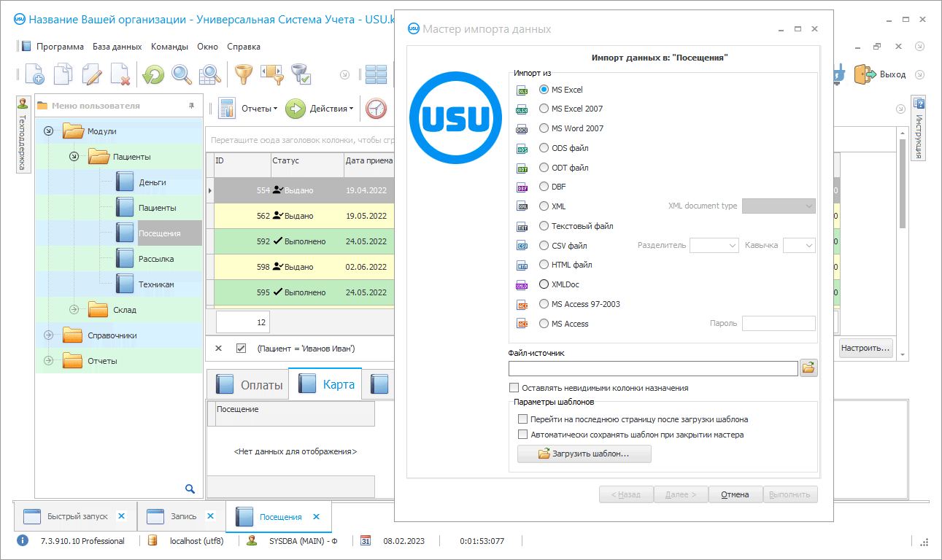
Task: Click the delete record icon
Action: [x=120, y=74]
